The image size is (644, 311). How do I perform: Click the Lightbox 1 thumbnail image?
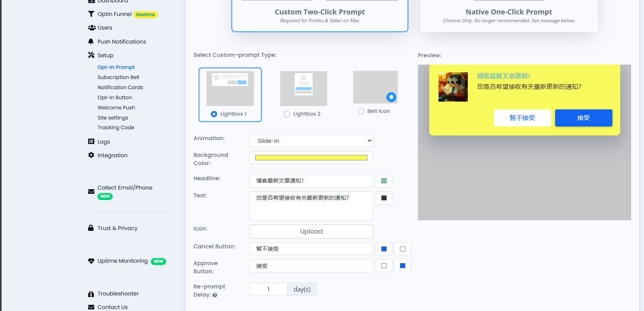(x=230, y=88)
